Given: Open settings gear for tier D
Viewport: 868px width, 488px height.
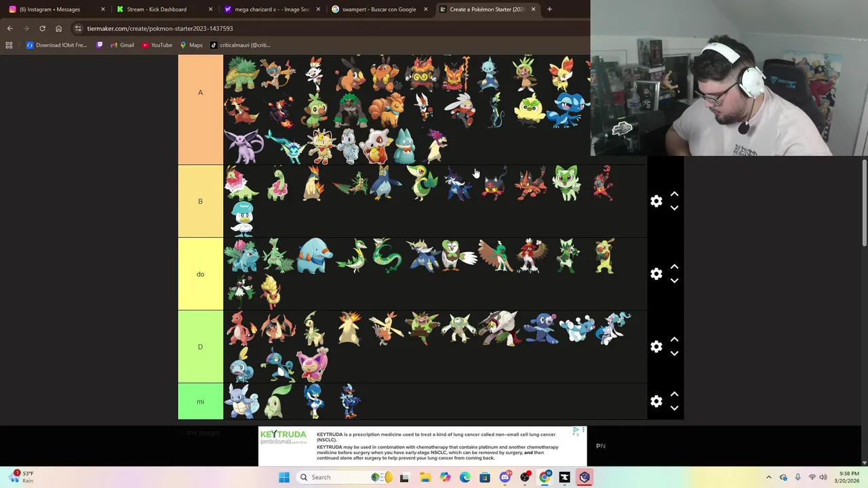Looking at the screenshot, I should [x=656, y=346].
